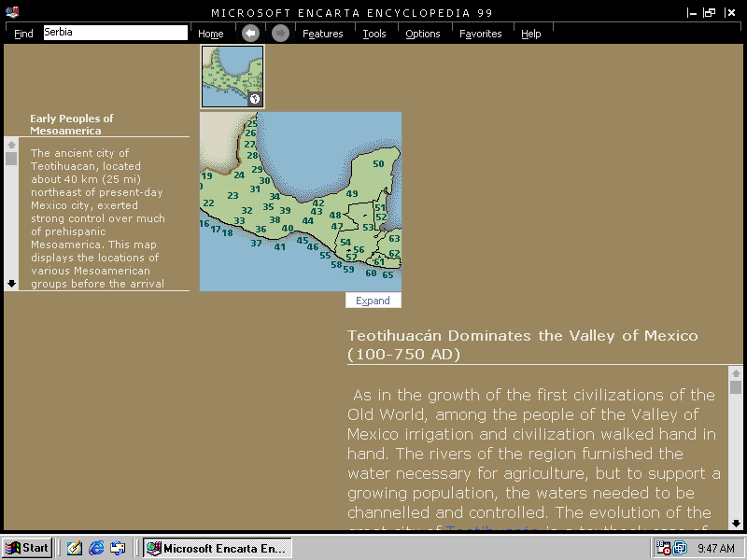747x560 pixels.
Task: Click the Show Desktop quick launch icon
Action: click(75, 548)
